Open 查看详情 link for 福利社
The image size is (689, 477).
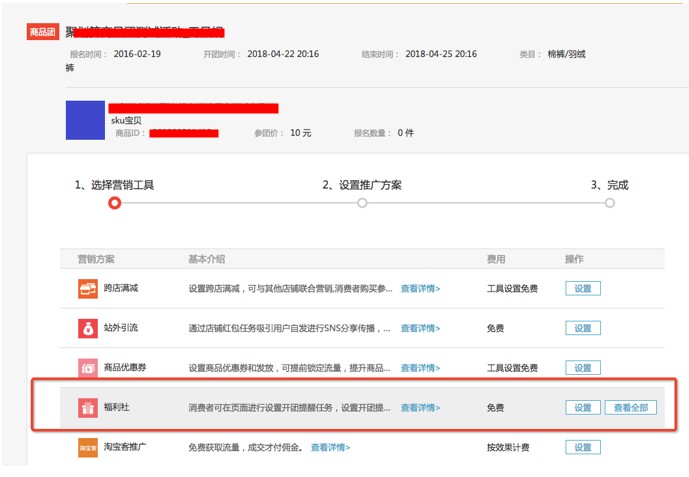click(420, 408)
